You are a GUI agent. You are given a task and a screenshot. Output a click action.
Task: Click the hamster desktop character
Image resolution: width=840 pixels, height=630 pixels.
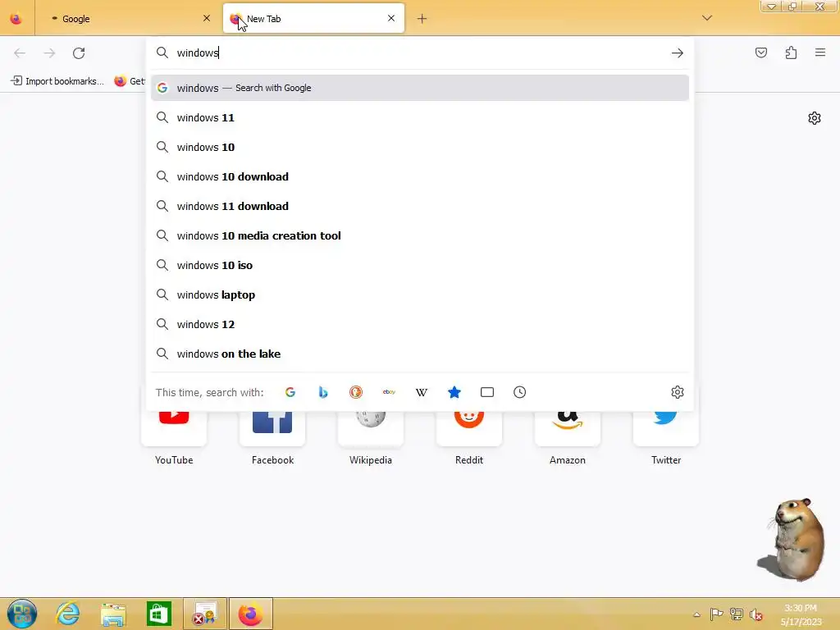pyautogui.click(x=793, y=538)
